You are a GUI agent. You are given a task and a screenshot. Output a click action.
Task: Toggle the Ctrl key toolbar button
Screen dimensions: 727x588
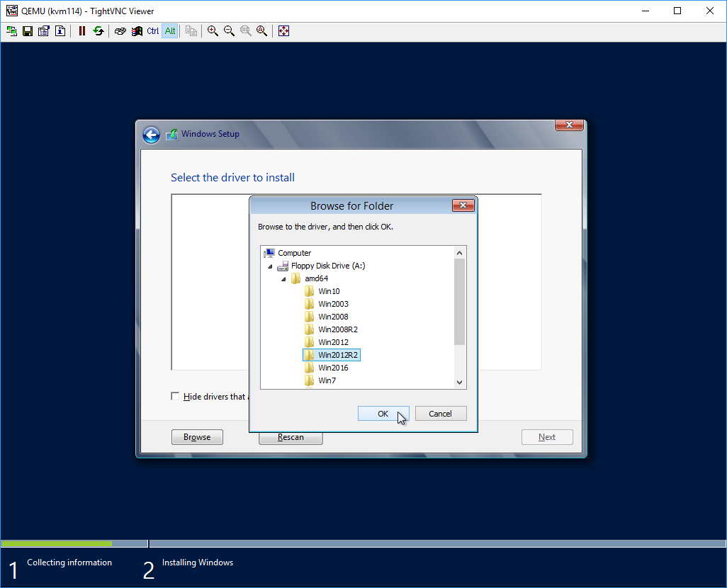(x=153, y=31)
